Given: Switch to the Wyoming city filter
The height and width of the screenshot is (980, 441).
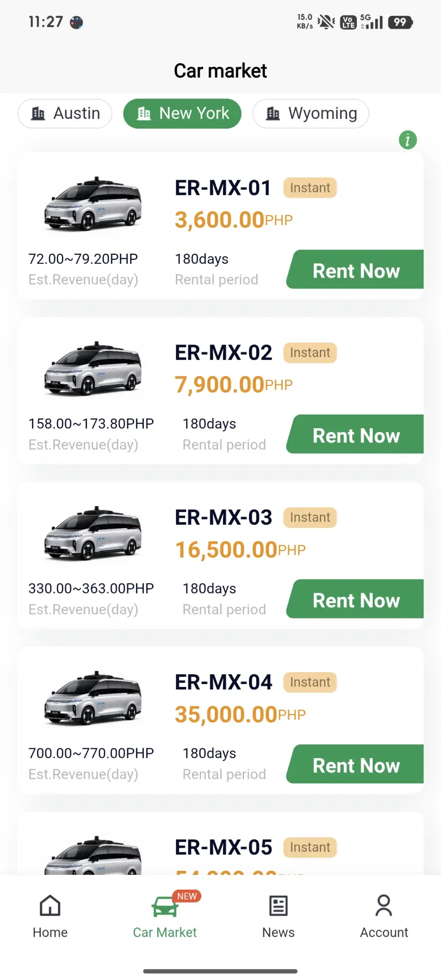Looking at the screenshot, I should (311, 113).
